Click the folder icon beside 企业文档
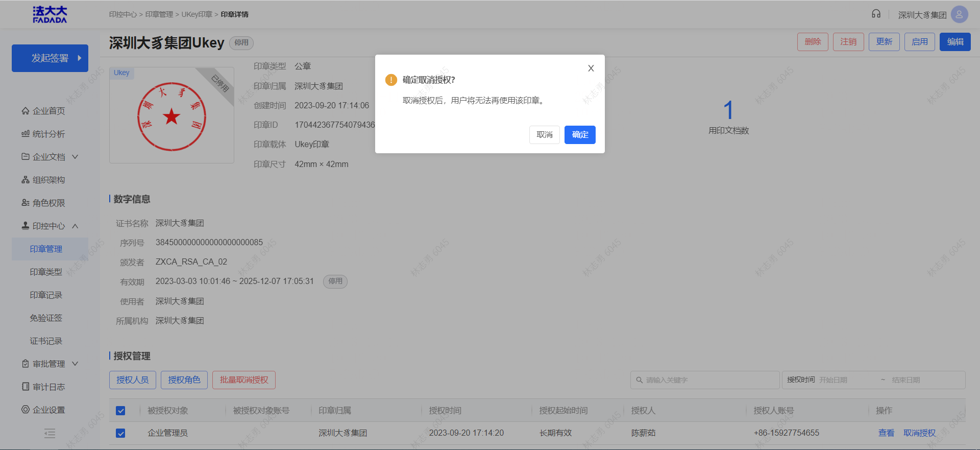Viewport: 980px width, 450px height. pos(26,156)
